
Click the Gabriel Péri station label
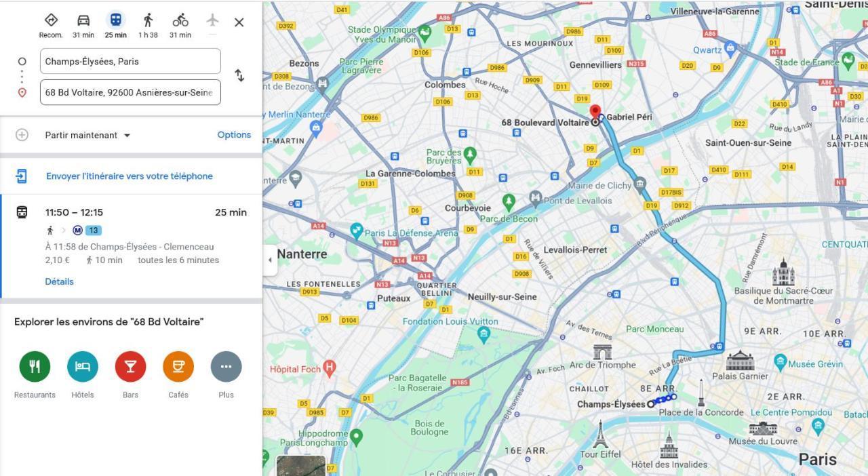coord(629,117)
